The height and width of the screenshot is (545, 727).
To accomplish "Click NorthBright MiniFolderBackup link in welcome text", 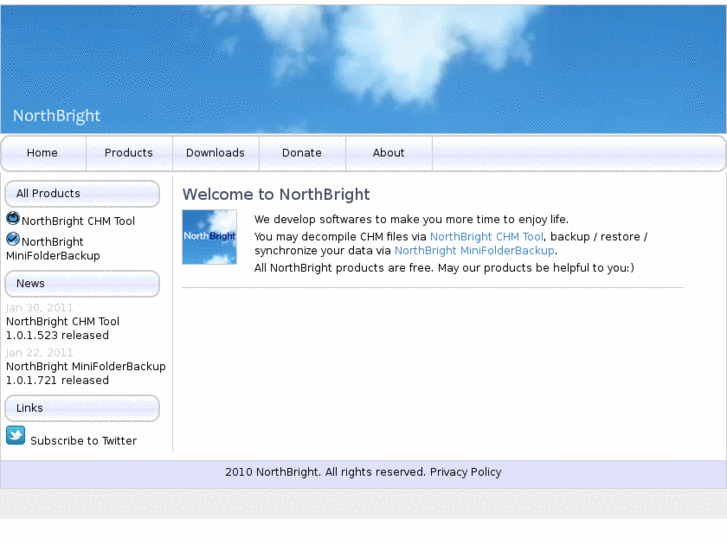I will click(474, 251).
